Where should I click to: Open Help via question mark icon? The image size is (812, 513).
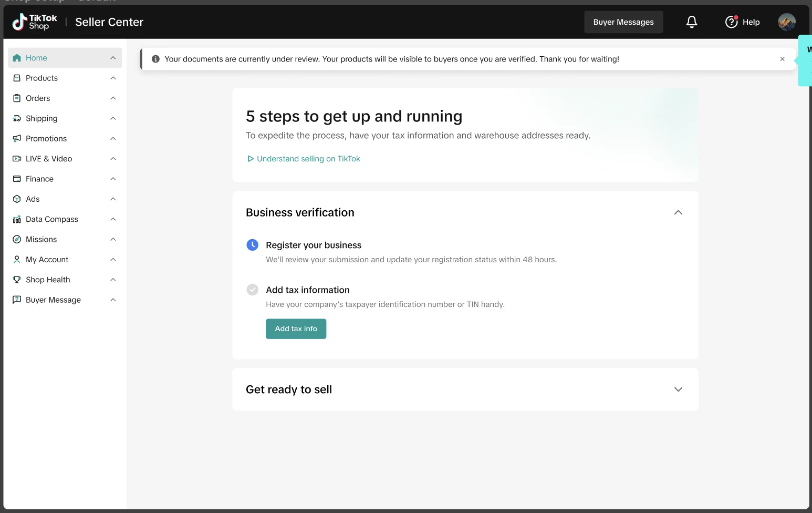[731, 22]
